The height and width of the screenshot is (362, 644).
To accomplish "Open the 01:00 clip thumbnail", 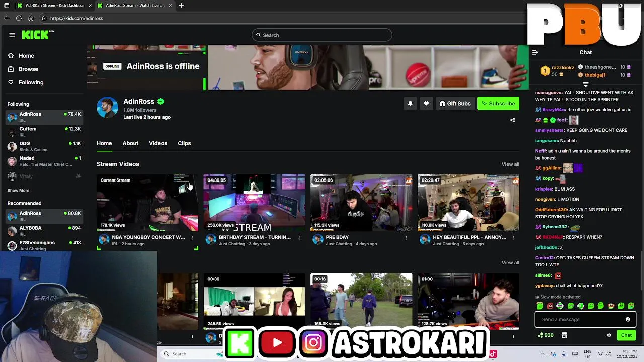I will pos(468,301).
